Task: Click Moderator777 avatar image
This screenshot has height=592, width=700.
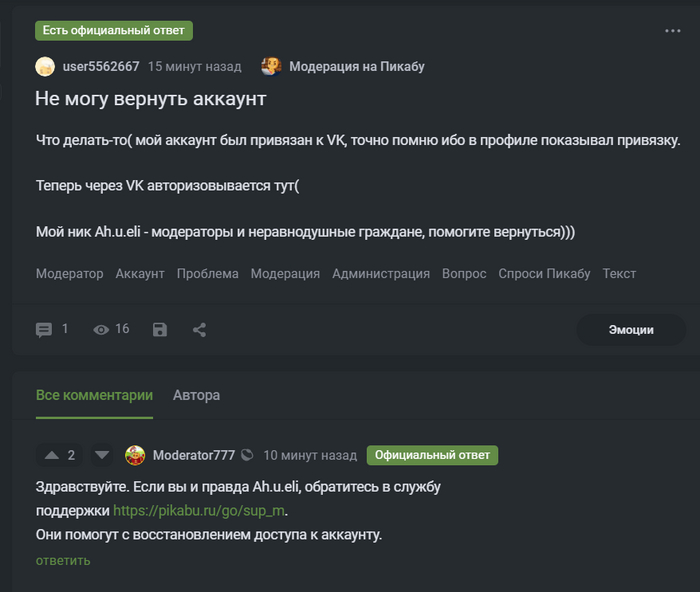Action: coord(135,455)
